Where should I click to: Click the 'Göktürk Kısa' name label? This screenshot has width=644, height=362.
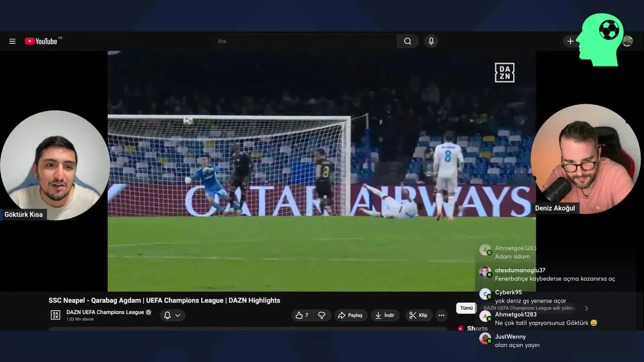[x=24, y=215]
